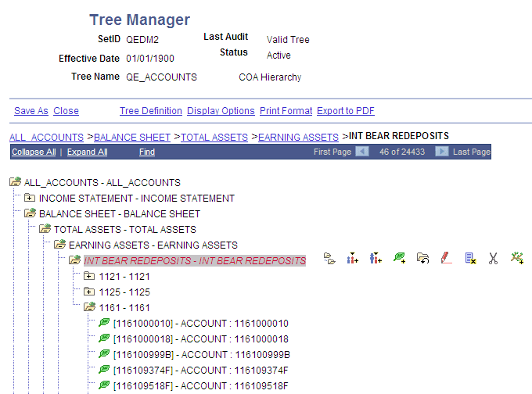Click the green leaf Insert Detail icon
Screen dimensions: 532x394
click(x=399, y=258)
